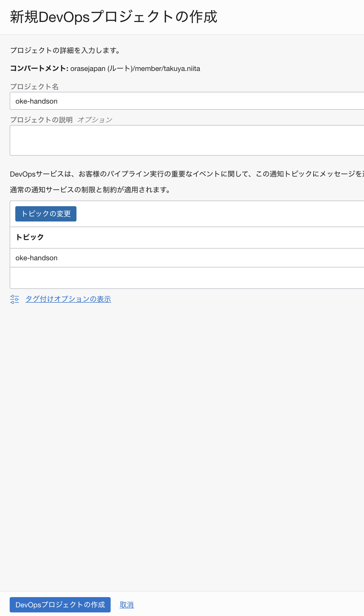Click the プロジェクトの詳細を入力します instruction text
Image resolution: width=364 pixels, height=616 pixels.
click(x=65, y=50)
